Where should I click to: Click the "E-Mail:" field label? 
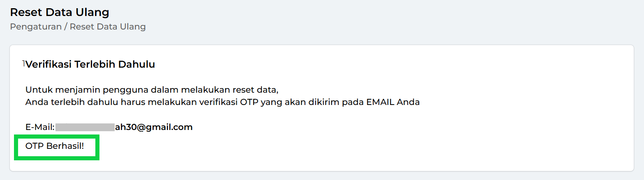click(x=40, y=127)
